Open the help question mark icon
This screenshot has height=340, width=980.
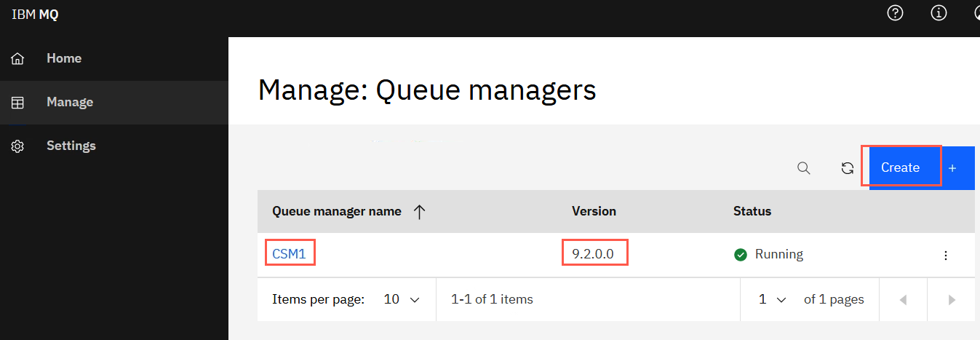[896, 13]
